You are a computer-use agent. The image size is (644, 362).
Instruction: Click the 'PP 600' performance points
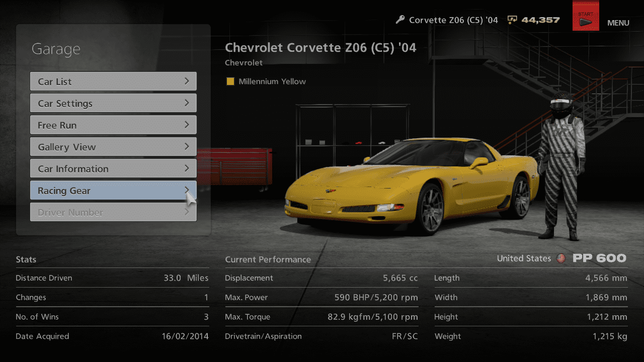pos(599,258)
